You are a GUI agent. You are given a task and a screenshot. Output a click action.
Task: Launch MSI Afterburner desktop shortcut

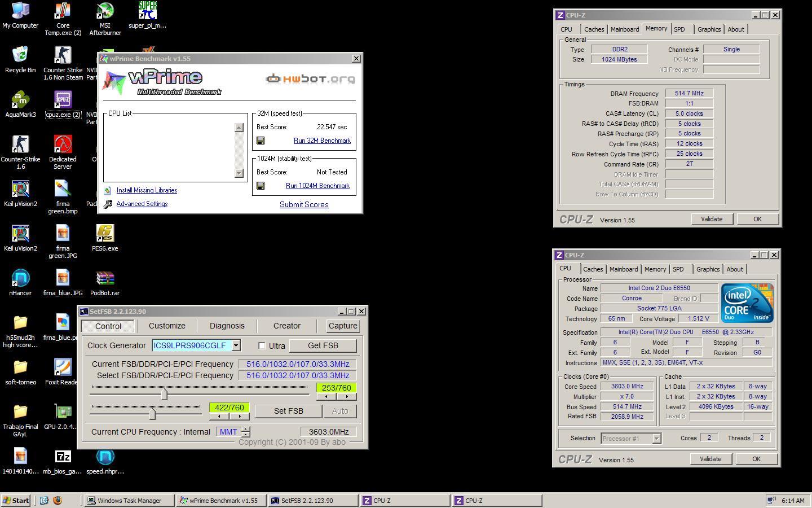105,19
